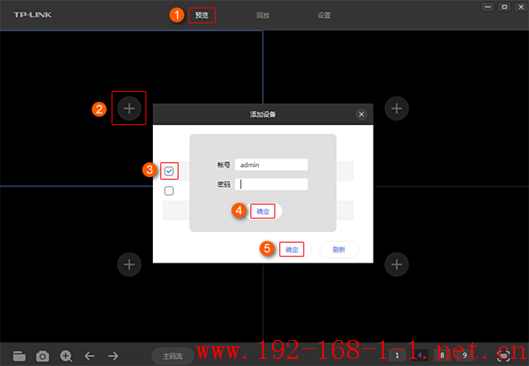Select 8-screen layout button
The image size is (529, 366).
point(442,355)
